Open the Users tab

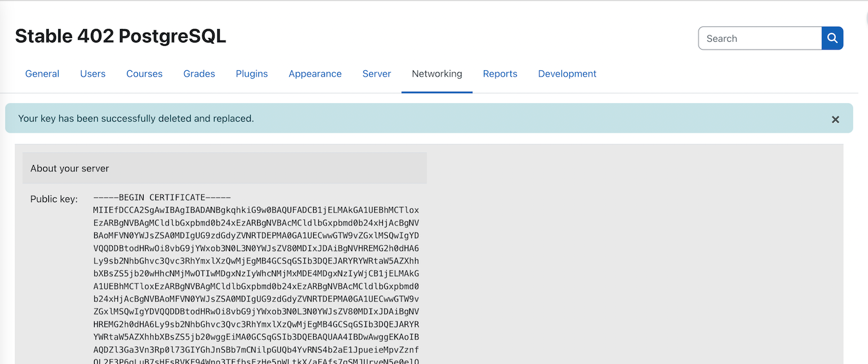click(x=93, y=73)
